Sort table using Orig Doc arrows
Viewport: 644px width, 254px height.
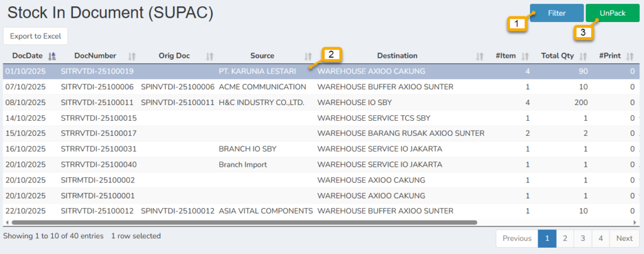pos(210,56)
